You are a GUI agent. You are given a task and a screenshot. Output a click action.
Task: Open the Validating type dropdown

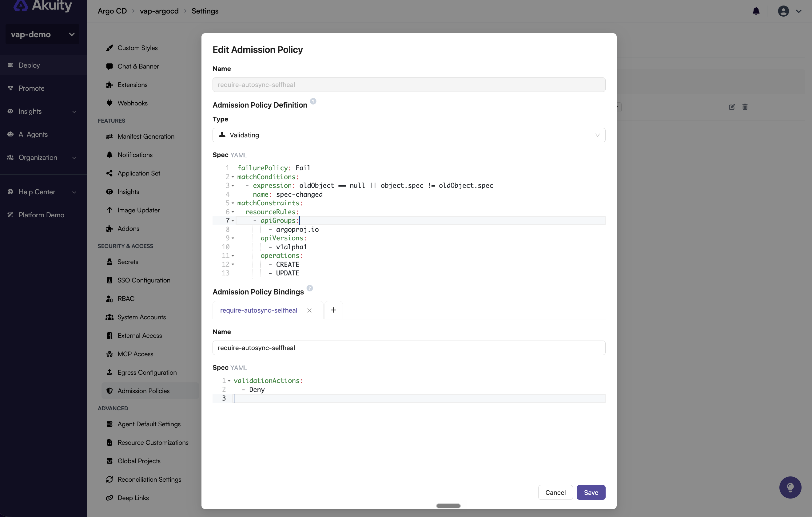[x=409, y=135]
